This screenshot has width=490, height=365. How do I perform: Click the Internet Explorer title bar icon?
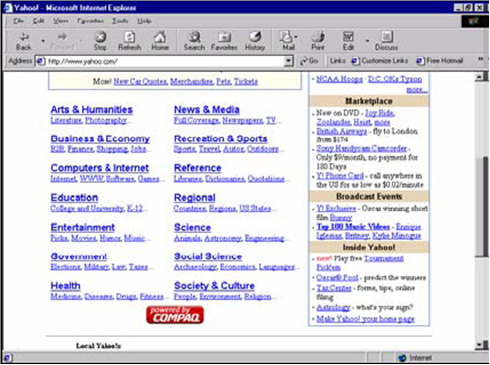8,7
